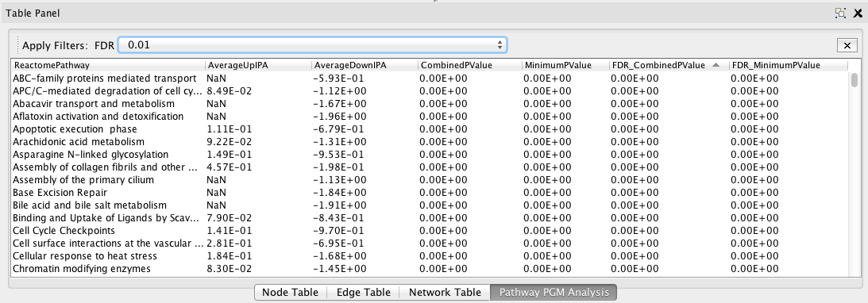Click the FDR value 0.01 combo box

click(x=313, y=45)
